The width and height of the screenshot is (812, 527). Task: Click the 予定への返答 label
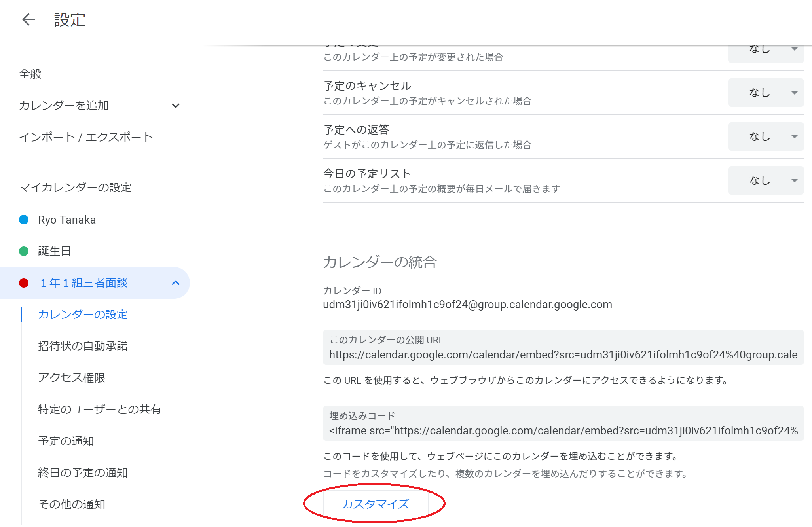(x=356, y=130)
